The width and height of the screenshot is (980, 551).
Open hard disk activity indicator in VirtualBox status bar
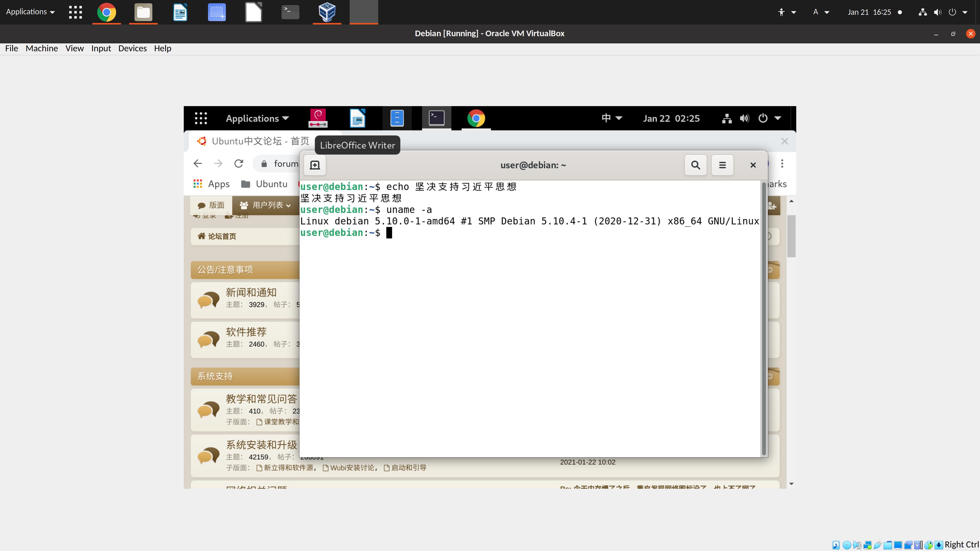click(x=836, y=545)
